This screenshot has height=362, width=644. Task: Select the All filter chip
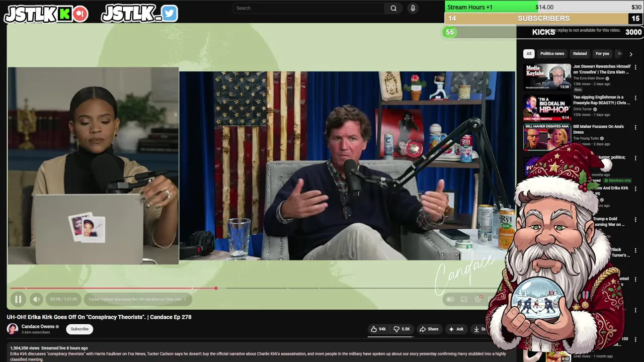[x=529, y=54]
